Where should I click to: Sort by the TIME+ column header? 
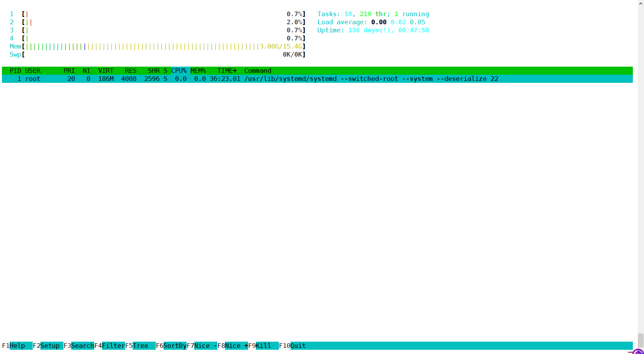[227, 70]
